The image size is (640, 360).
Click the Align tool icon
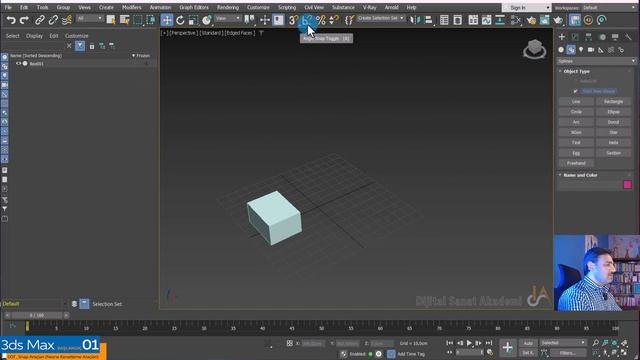point(428,20)
